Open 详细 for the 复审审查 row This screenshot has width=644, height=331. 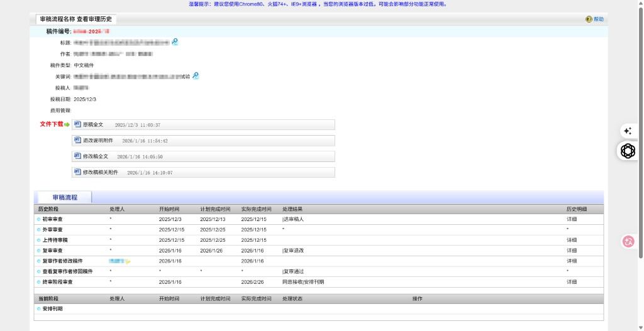pos(572,250)
